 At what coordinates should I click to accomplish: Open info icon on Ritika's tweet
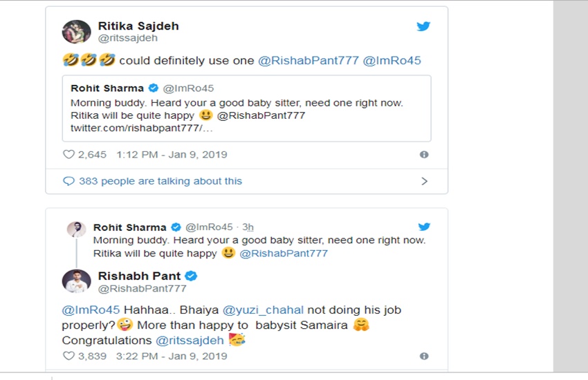[x=424, y=155]
